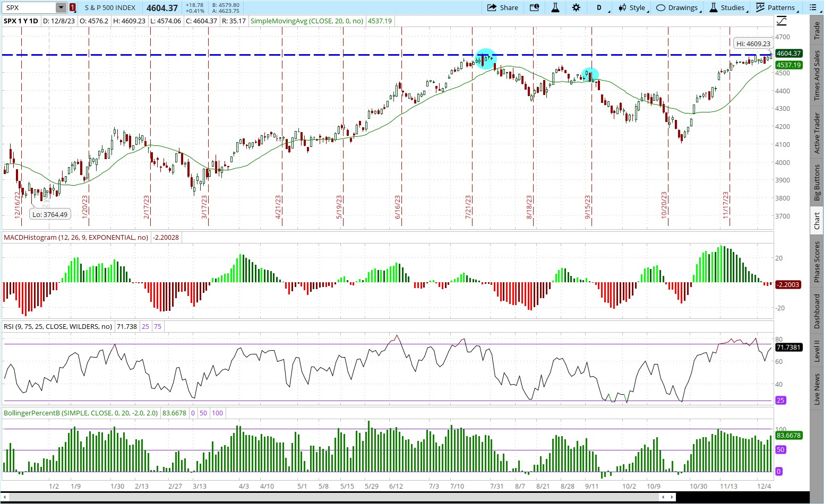
Task: Open the quote details card icon
Action: pos(535,7)
